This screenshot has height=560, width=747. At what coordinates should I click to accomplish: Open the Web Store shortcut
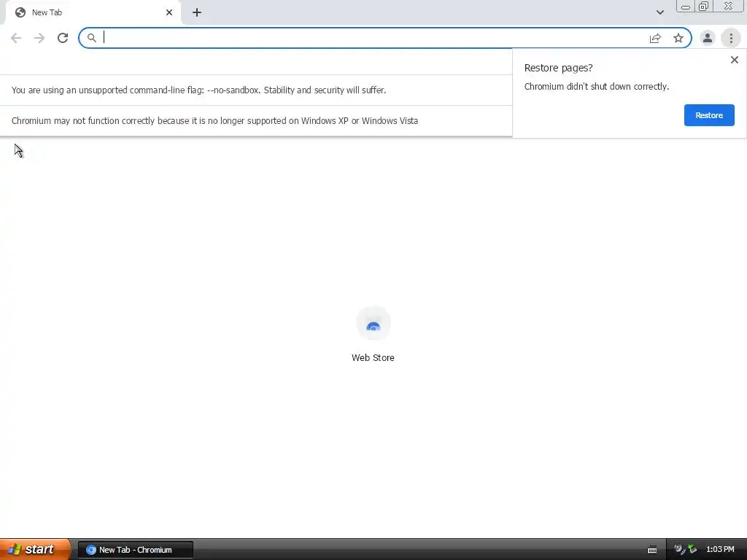[x=373, y=324]
